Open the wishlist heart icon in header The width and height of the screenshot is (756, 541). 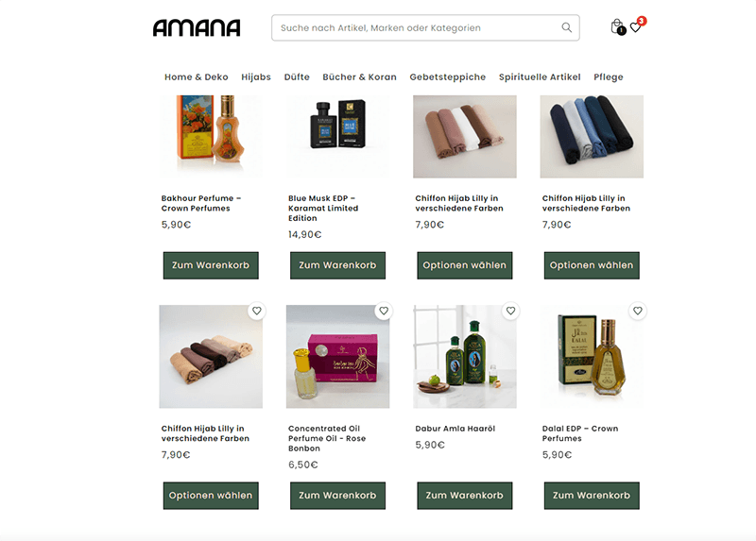click(636, 26)
